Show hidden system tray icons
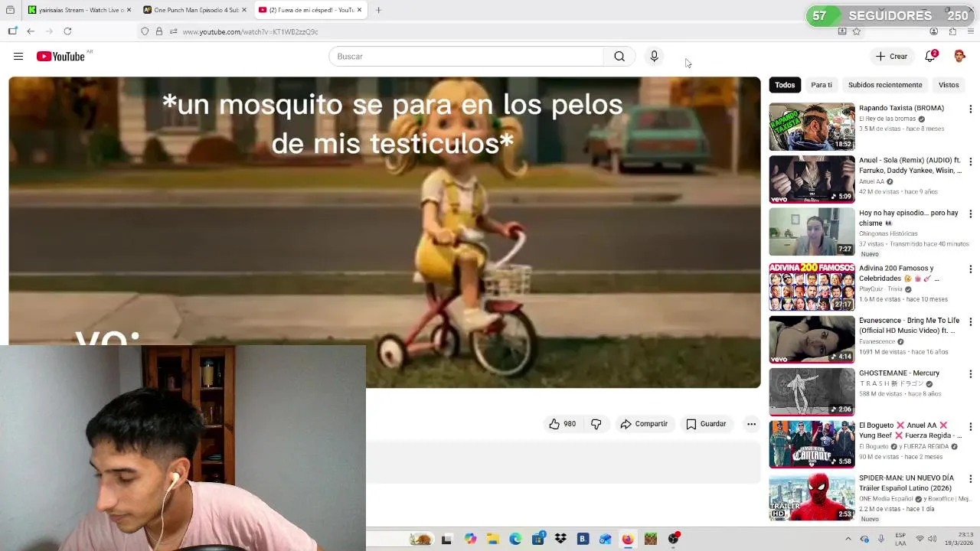Screen dimensions: 980x551 848,539
